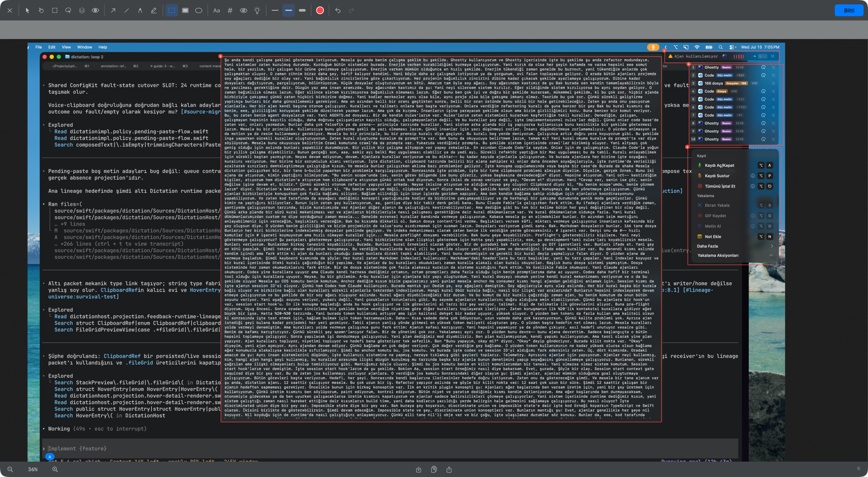Viewport: 868px width, 477px height.
Task: Select the arrow annotation tool
Action: pyautogui.click(x=113, y=10)
